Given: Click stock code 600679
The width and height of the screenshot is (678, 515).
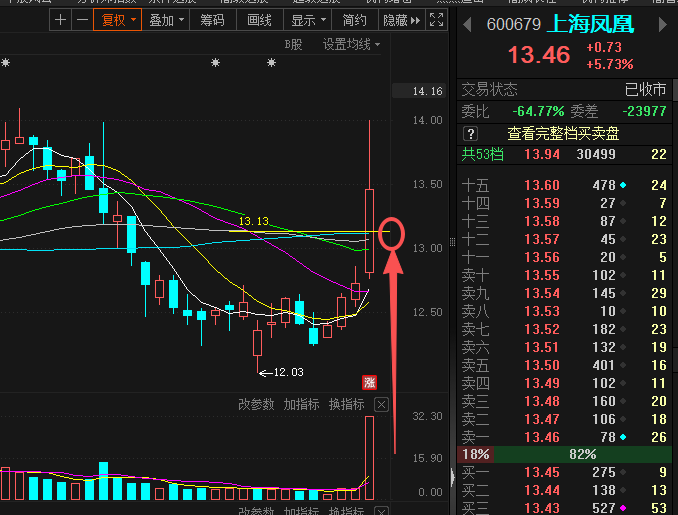Looking at the screenshot, I should coord(514,25).
